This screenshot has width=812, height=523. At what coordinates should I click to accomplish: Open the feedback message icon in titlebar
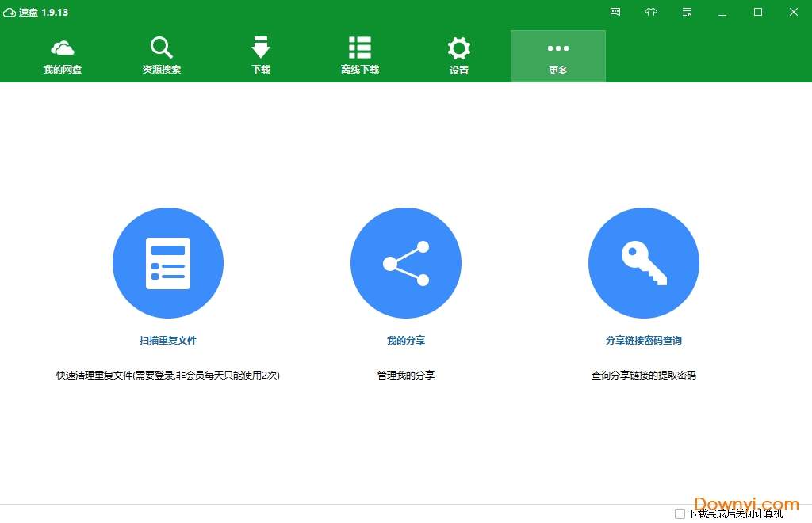coord(615,12)
